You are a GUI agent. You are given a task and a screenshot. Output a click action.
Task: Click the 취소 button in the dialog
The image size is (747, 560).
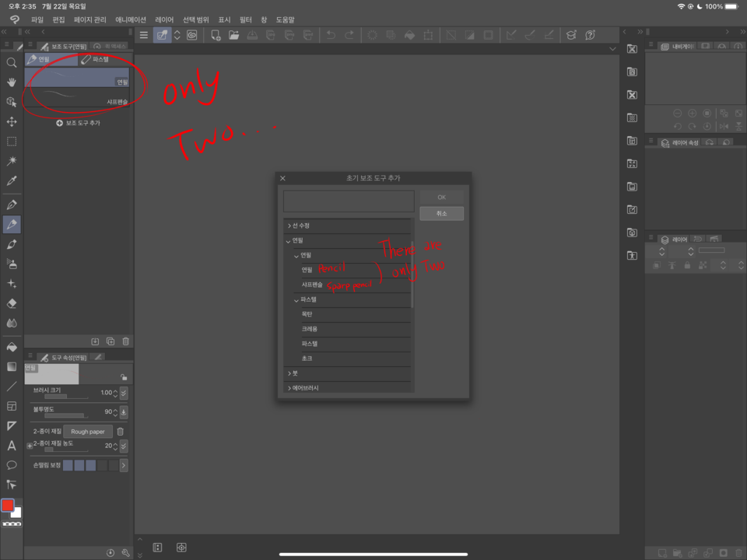[x=441, y=213]
